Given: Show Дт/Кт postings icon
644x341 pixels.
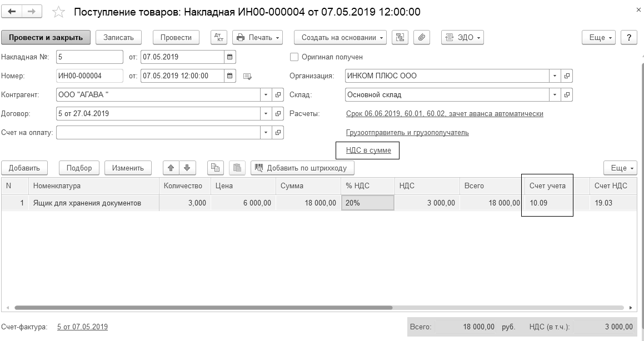Looking at the screenshot, I should (219, 37).
